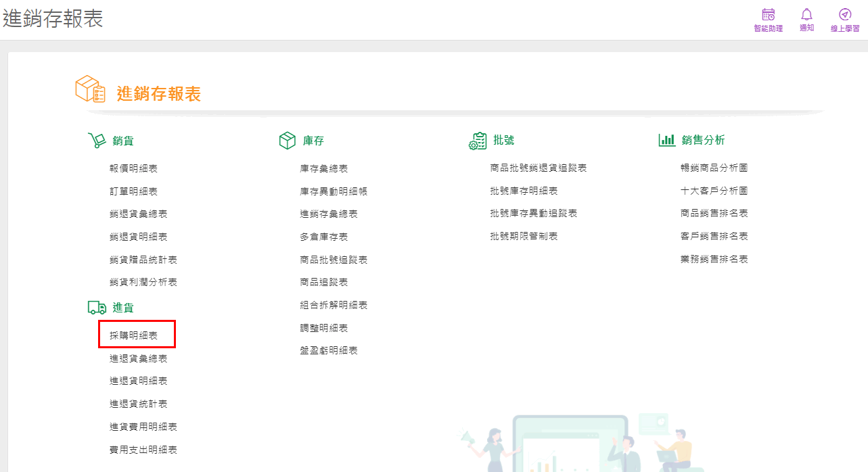The image size is (868, 472).
Task: Open the 智能助理 calendar icon
Action: point(768,14)
